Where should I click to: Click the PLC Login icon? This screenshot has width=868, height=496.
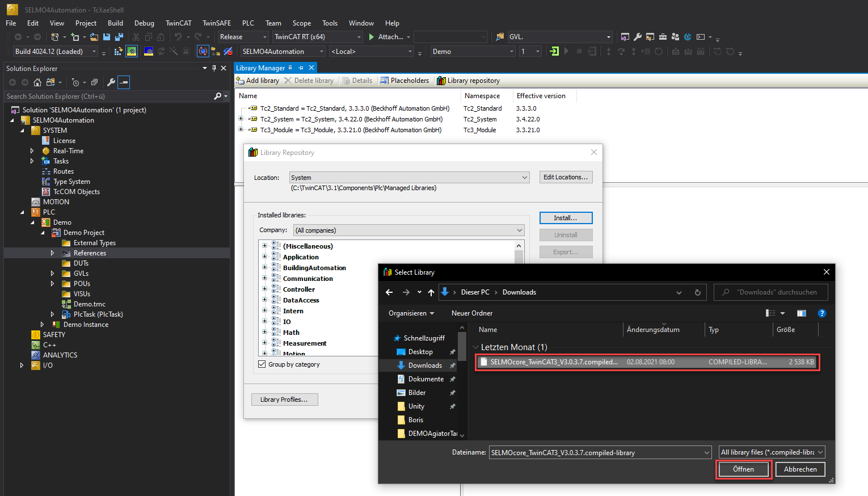(x=554, y=52)
